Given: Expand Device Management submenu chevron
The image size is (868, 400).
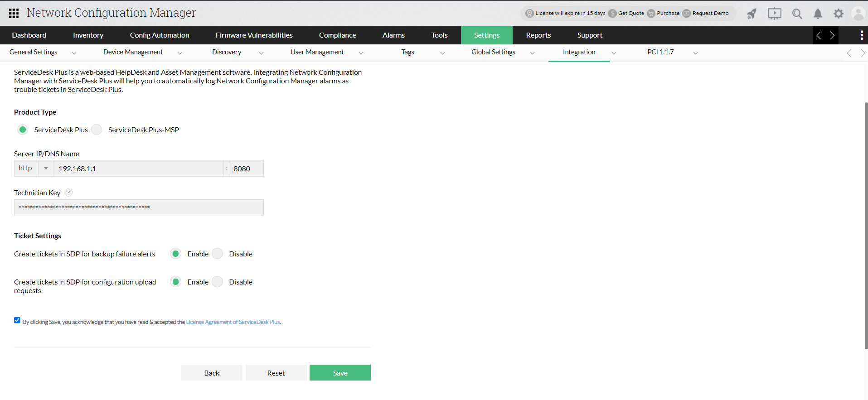Looking at the screenshot, I should point(179,53).
